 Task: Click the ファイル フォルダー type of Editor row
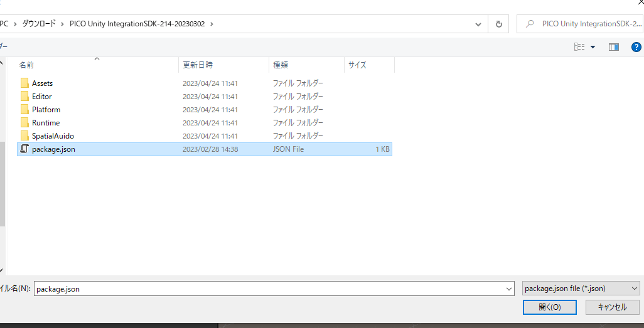298,97
